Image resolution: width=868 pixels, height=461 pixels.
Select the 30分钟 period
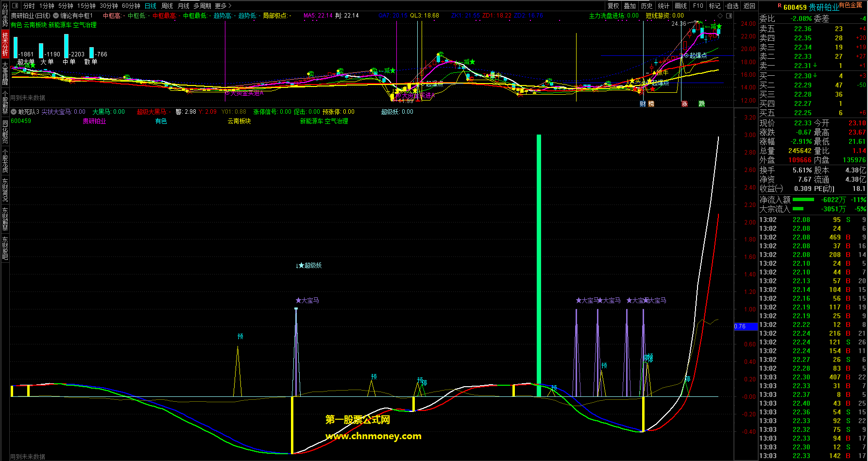pyautogui.click(x=109, y=6)
